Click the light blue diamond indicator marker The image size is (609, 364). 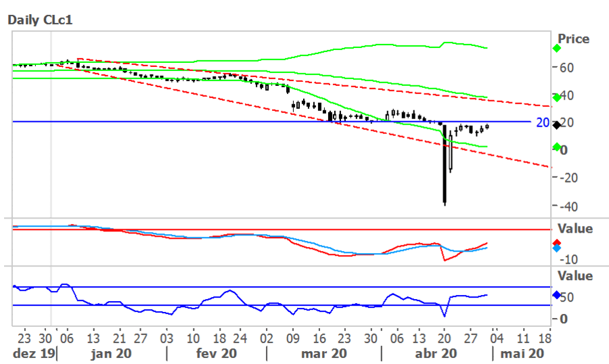click(x=557, y=248)
